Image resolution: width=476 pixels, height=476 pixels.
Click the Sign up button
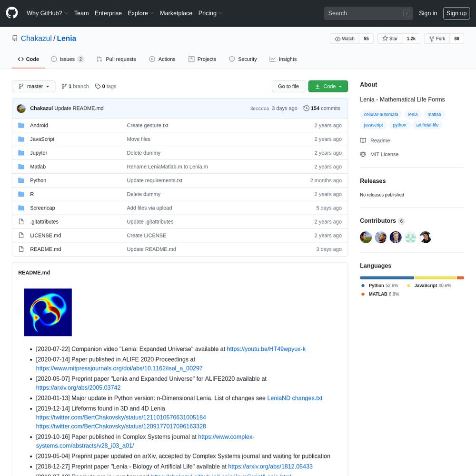pyautogui.click(x=456, y=13)
